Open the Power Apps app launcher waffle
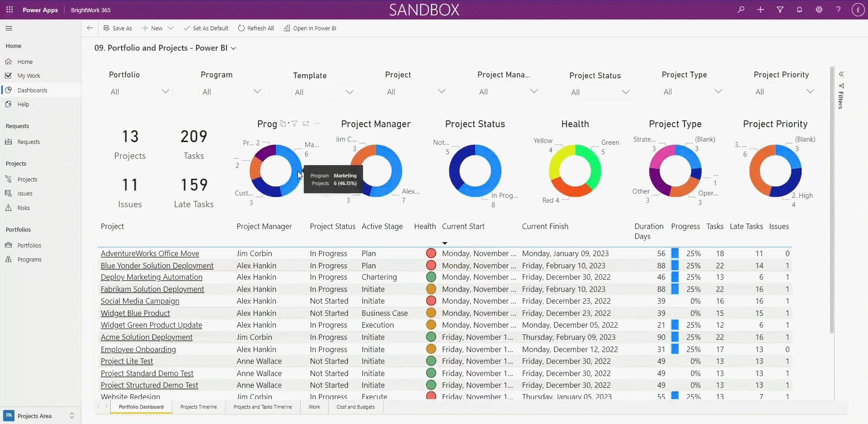Image resolution: width=868 pixels, height=424 pixels. (9, 10)
